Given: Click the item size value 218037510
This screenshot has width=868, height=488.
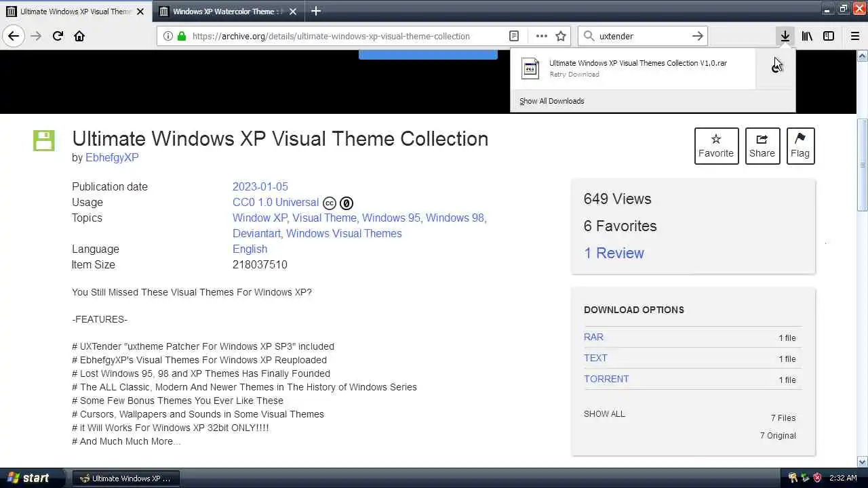Looking at the screenshot, I should pos(260,264).
